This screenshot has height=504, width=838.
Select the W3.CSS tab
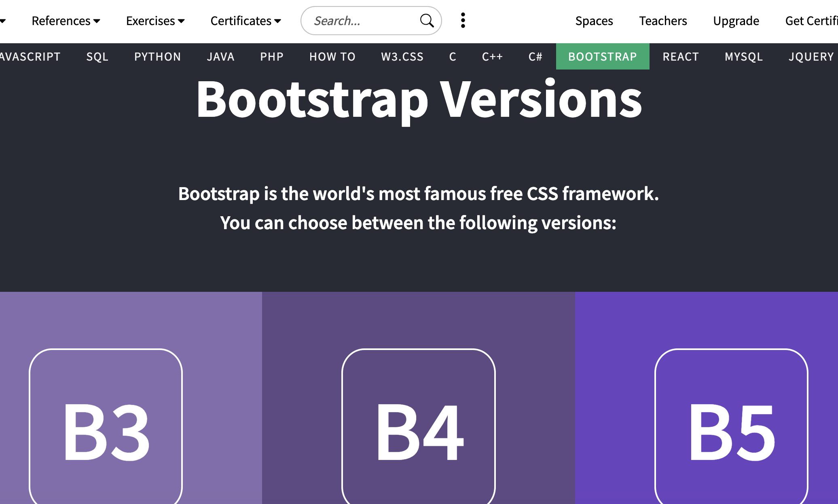402,57
